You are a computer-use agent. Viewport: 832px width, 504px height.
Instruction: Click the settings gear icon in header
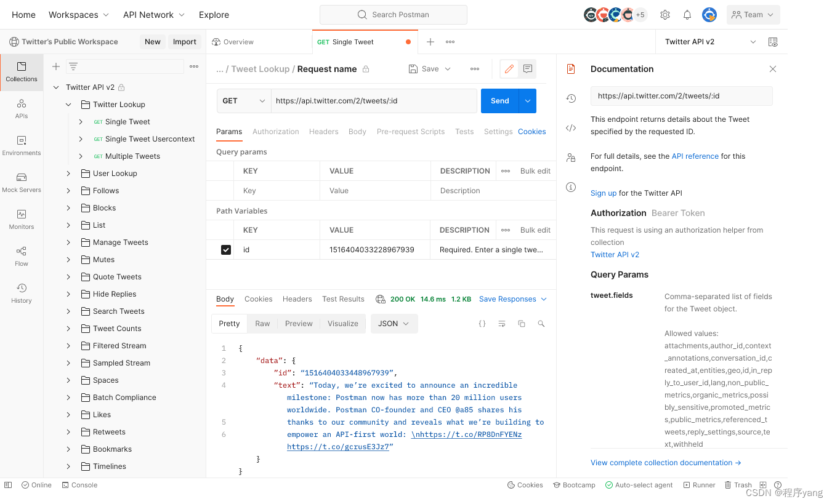coord(665,15)
